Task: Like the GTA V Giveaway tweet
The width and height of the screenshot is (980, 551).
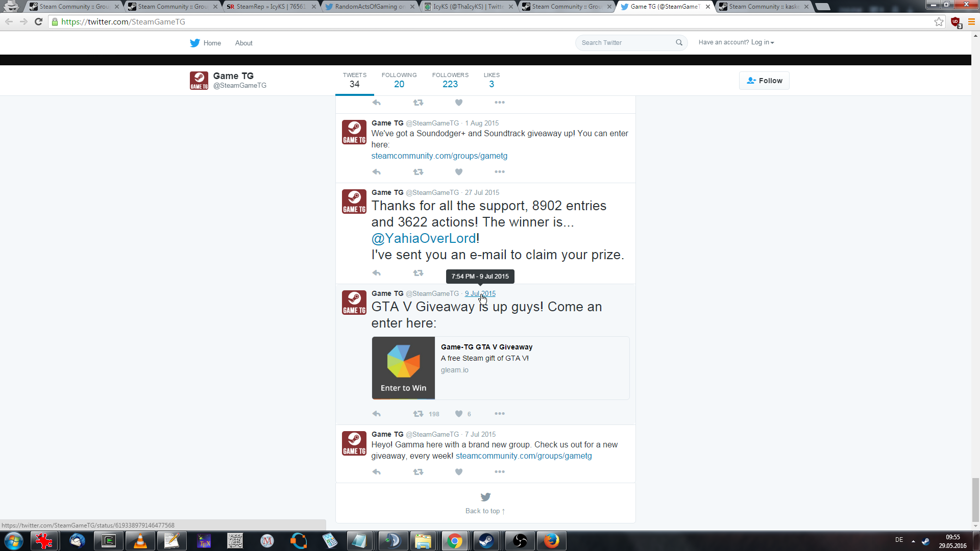Action: coord(458,414)
